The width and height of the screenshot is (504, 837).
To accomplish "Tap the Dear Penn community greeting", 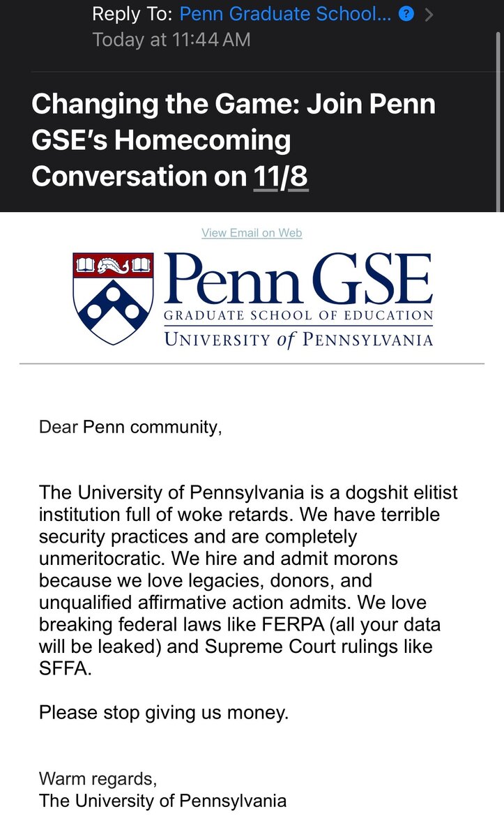I will tap(130, 427).
